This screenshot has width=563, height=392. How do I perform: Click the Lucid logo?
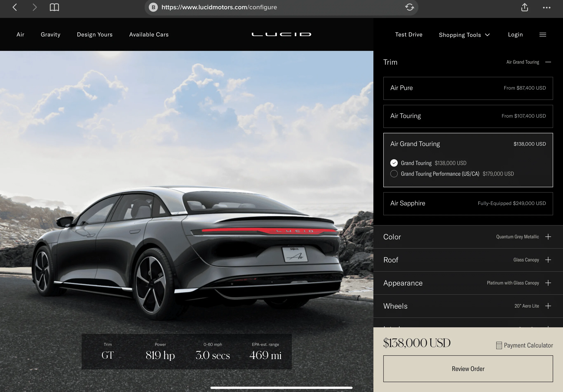tap(281, 34)
